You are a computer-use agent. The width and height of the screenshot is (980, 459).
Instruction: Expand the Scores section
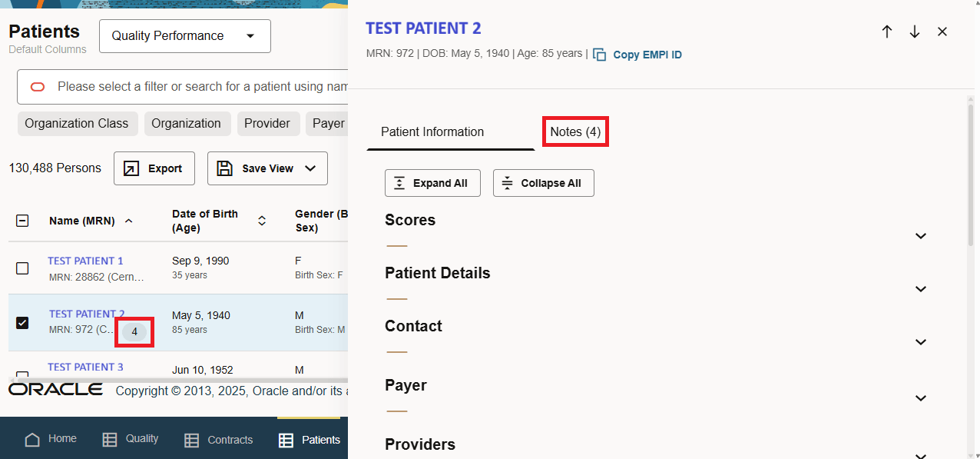pyautogui.click(x=920, y=236)
